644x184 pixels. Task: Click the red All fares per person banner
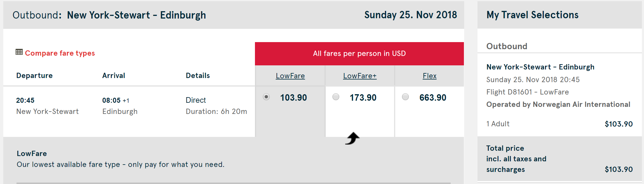pos(359,54)
